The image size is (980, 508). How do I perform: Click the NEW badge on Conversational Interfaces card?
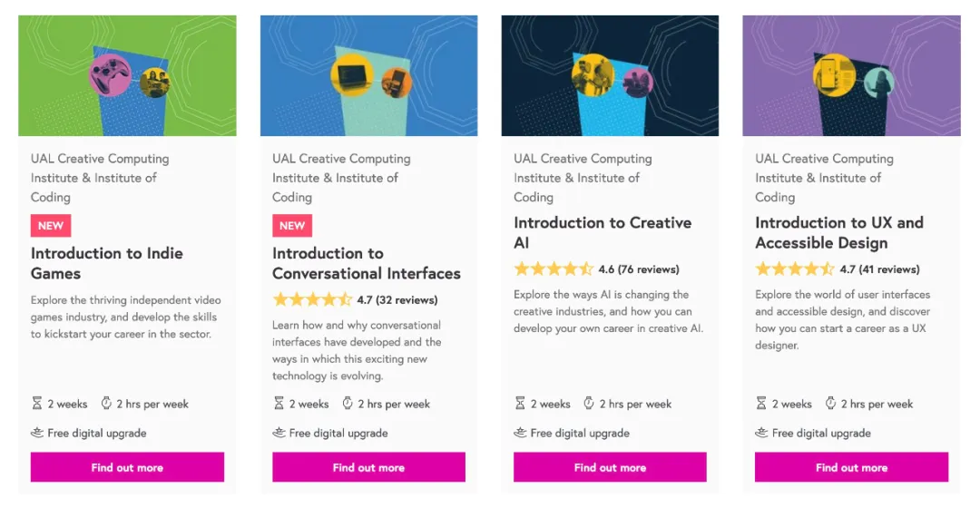click(x=292, y=226)
